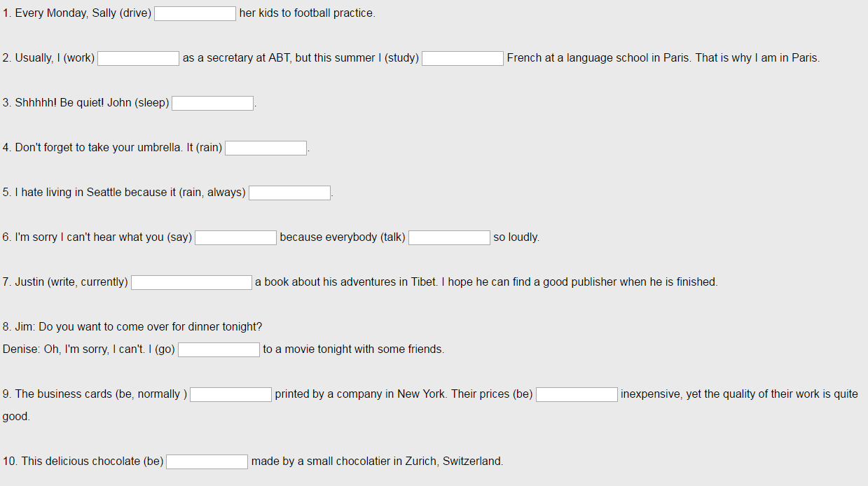Click the blank after "It (rain)"
868x486 pixels.
pos(266,148)
